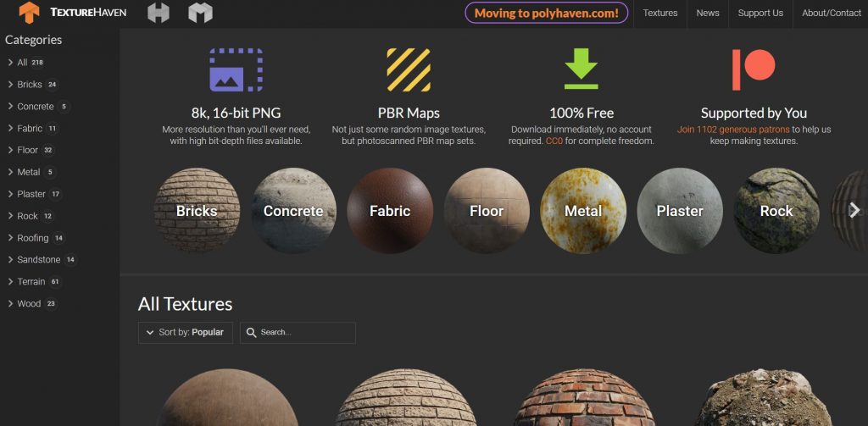Click the magnifier icon in the search box
This screenshot has height=426, width=868.
point(251,333)
